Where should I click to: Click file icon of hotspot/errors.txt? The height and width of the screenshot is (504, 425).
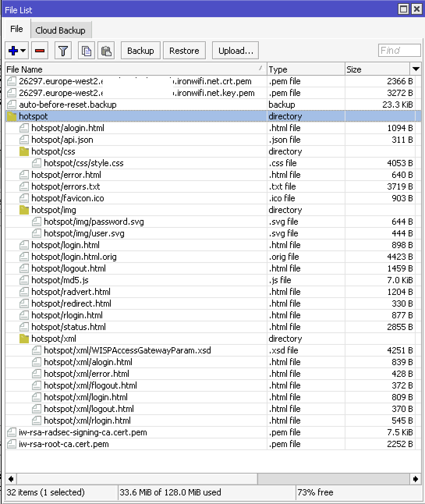tap(24, 186)
